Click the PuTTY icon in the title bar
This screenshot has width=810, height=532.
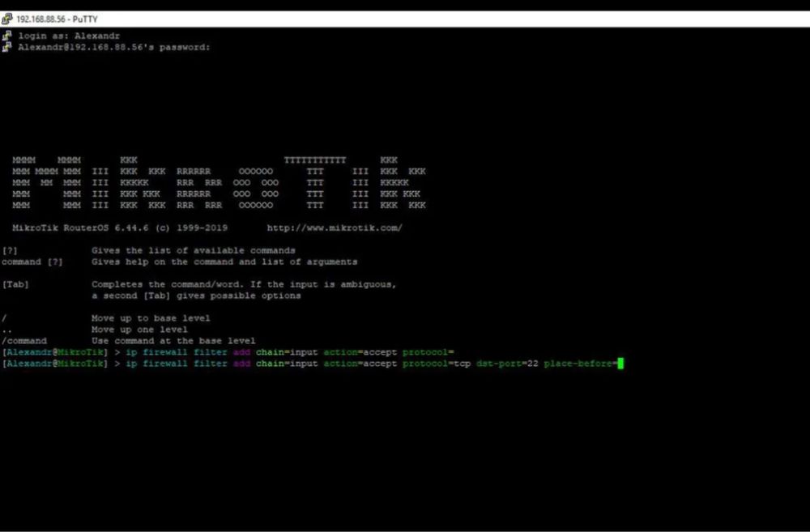6,19
